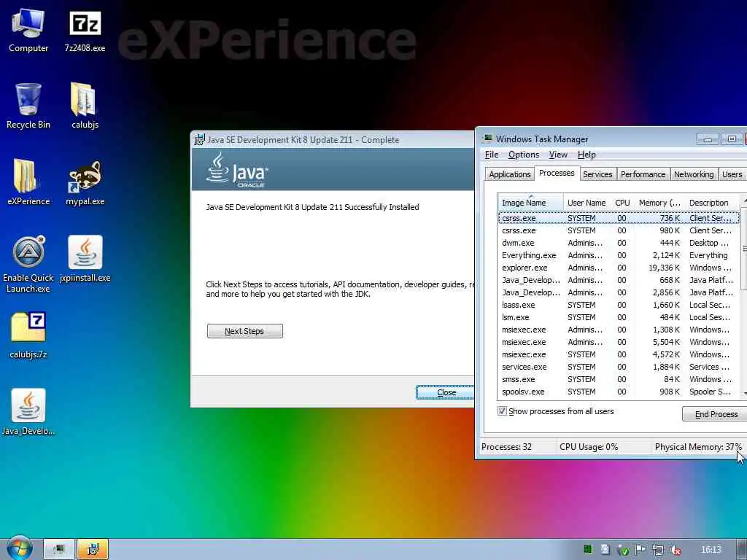Switch to the Users tab
This screenshot has width=747, height=560.
tap(732, 174)
